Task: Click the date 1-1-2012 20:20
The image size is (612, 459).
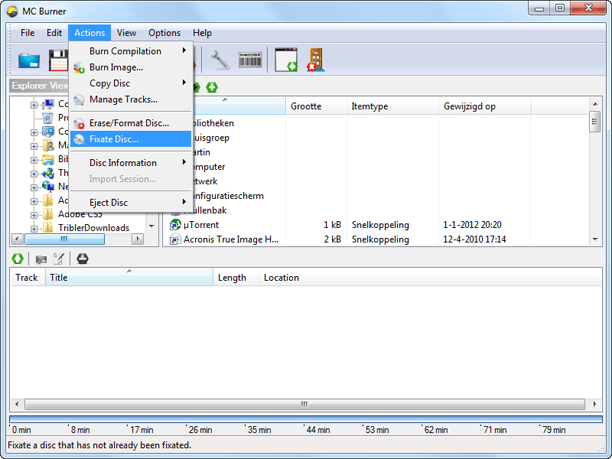Action: [472, 225]
